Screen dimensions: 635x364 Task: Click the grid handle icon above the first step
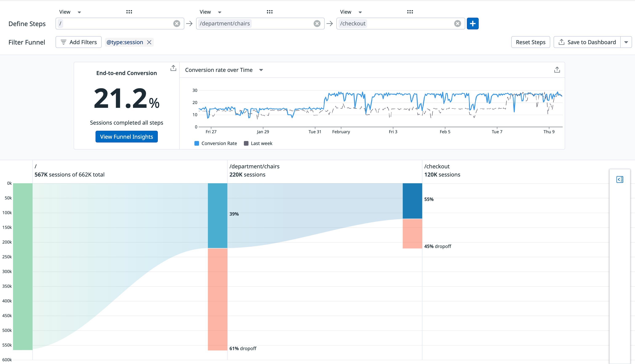(129, 12)
